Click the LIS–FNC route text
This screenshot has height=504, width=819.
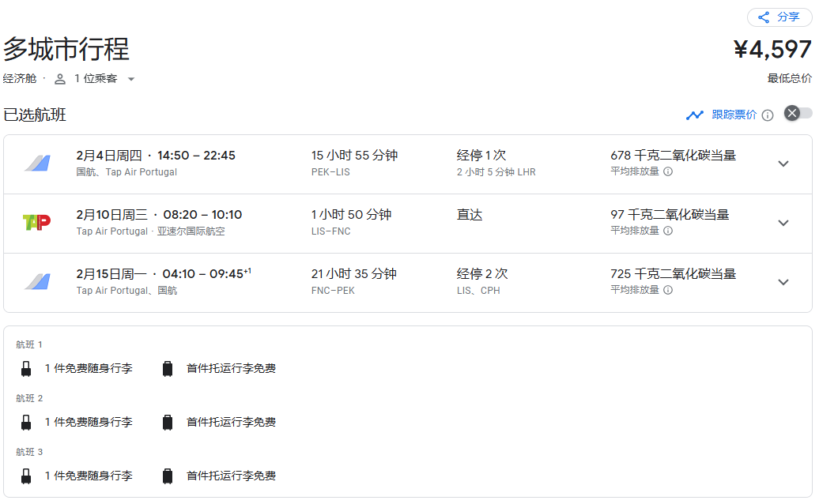[x=331, y=231]
